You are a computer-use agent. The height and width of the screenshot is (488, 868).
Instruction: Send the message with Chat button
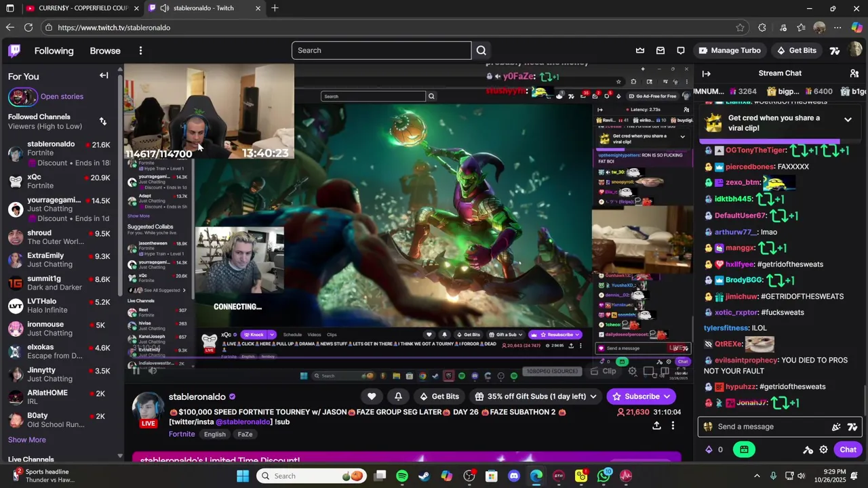[848, 449]
